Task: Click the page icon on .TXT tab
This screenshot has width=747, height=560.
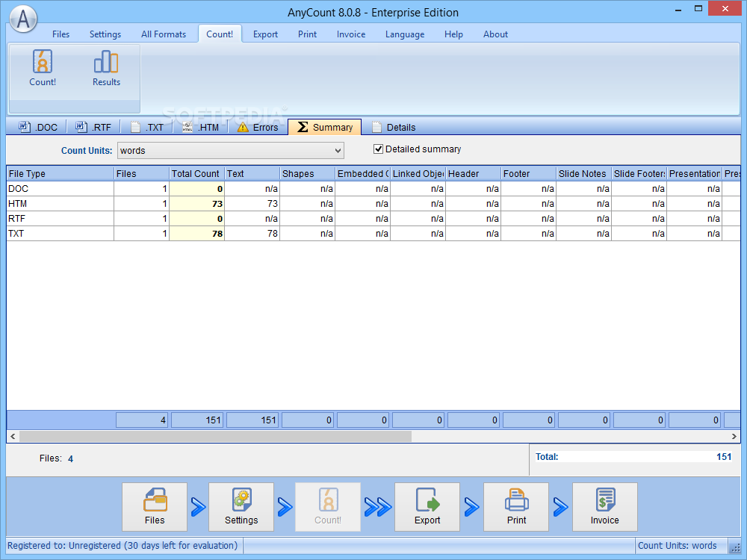Action: pyautogui.click(x=136, y=127)
